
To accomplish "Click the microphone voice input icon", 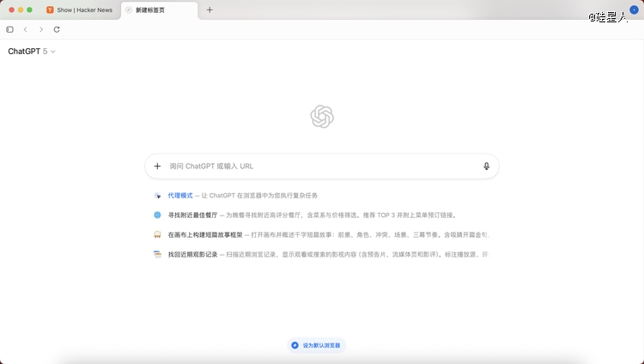I will pyautogui.click(x=486, y=167).
